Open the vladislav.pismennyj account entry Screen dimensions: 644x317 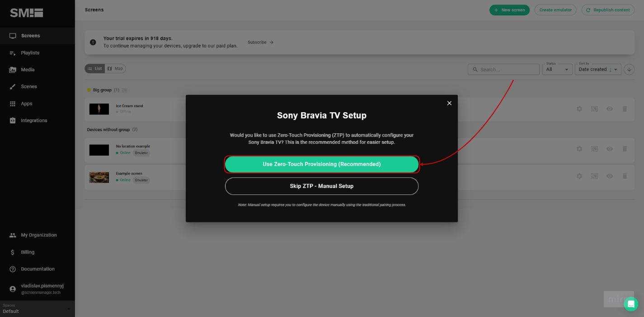[x=37, y=289]
